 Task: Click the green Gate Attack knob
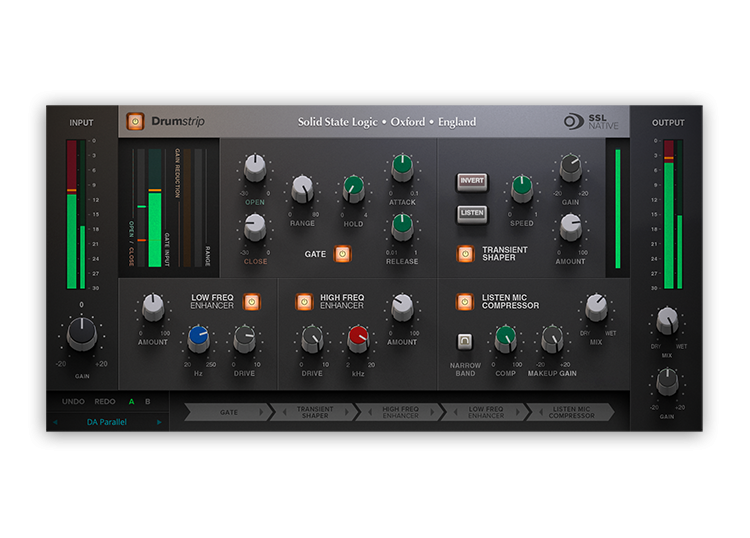(x=402, y=168)
